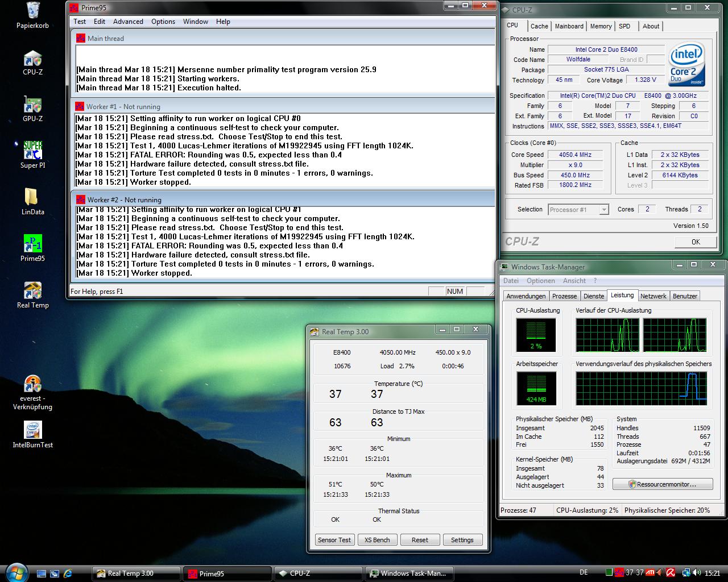This screenshot has height=582, width=728.
Task: Click the Sensor Test button
Action: click(334, 540)
